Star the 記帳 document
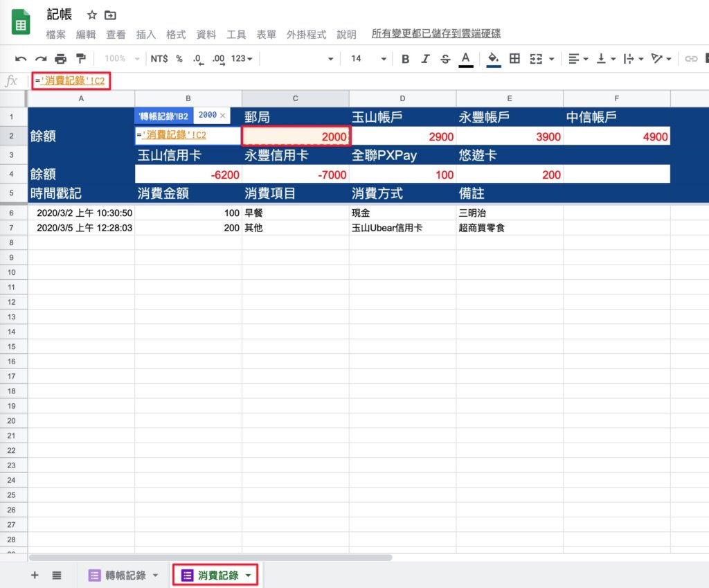 (x=92, y=15)
